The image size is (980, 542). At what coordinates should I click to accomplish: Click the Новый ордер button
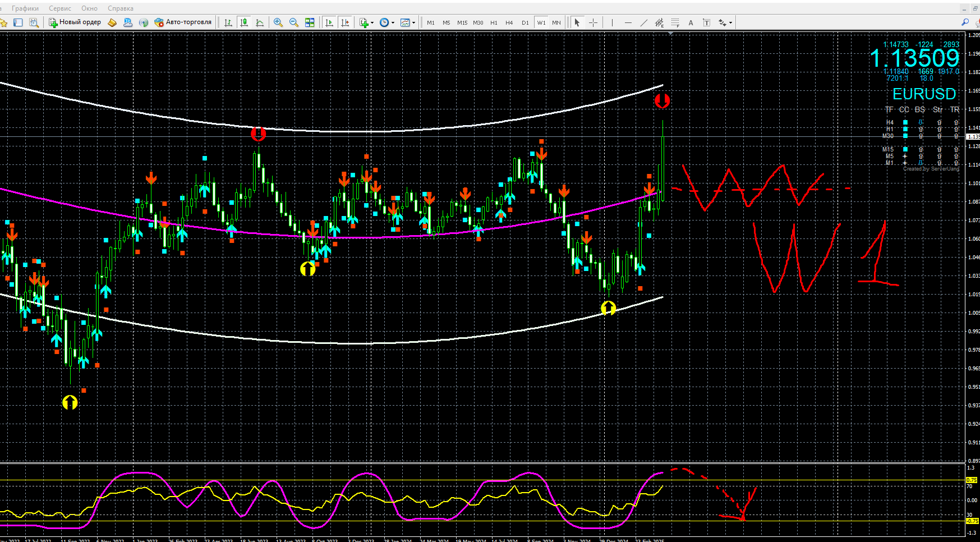point(75,22)
